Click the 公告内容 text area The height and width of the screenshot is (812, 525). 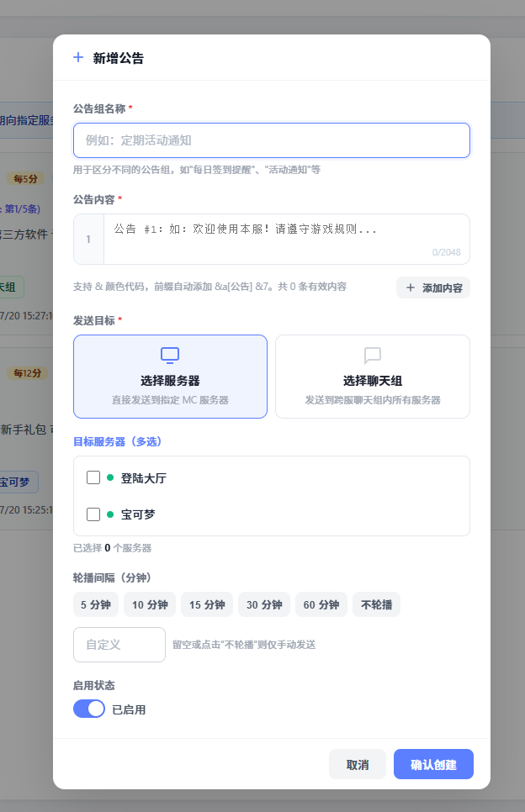point(287,240)
